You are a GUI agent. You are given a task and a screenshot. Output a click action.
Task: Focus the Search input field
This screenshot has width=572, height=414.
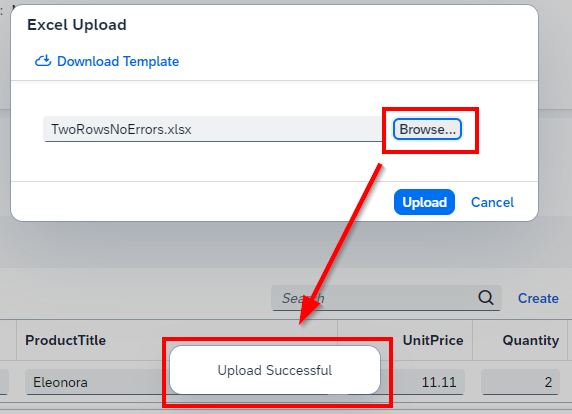click(x=376, y=298)
